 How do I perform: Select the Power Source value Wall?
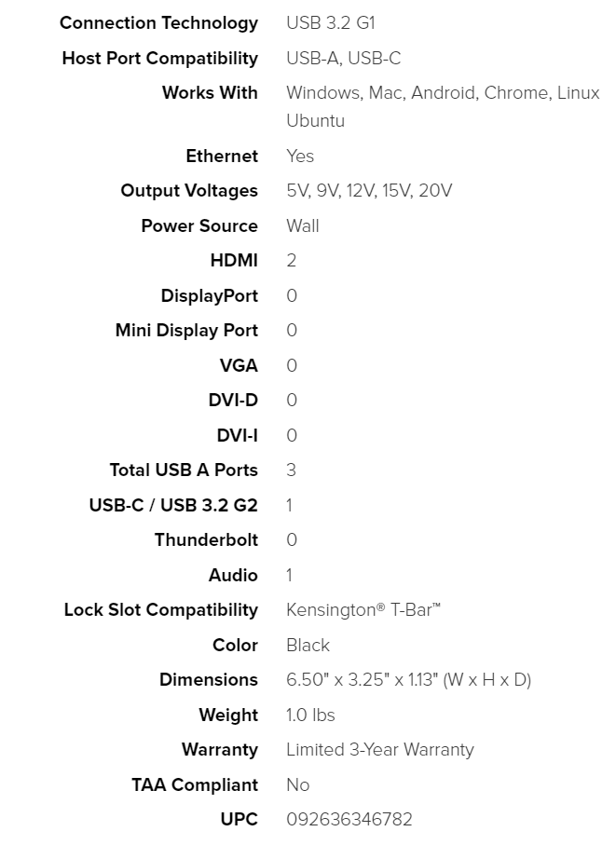pos(302,226)
